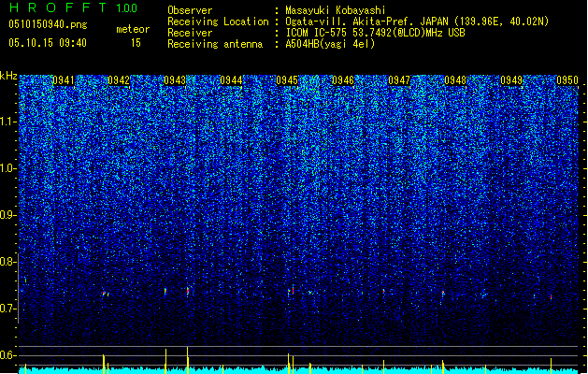Click the kHz axis unit label

pos(8,76)
